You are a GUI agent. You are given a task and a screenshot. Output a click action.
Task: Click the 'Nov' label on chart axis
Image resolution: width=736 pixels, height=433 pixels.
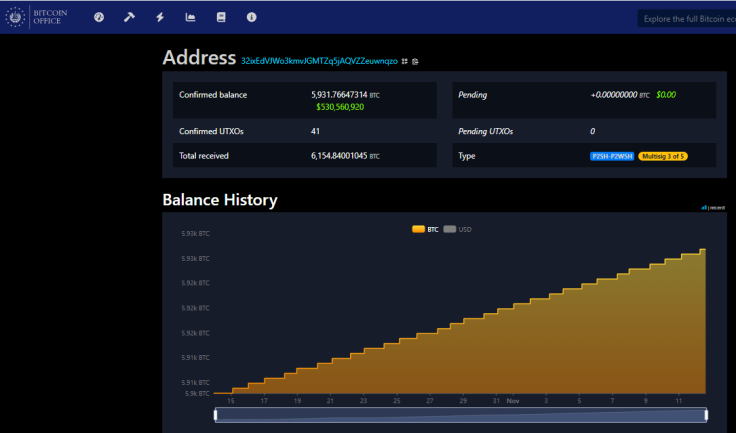click(x=513, y=401)
